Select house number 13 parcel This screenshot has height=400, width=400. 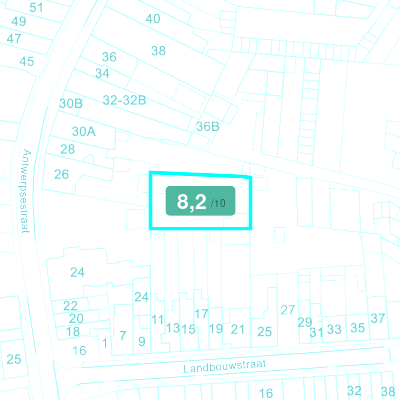click(x=173, y=328)
